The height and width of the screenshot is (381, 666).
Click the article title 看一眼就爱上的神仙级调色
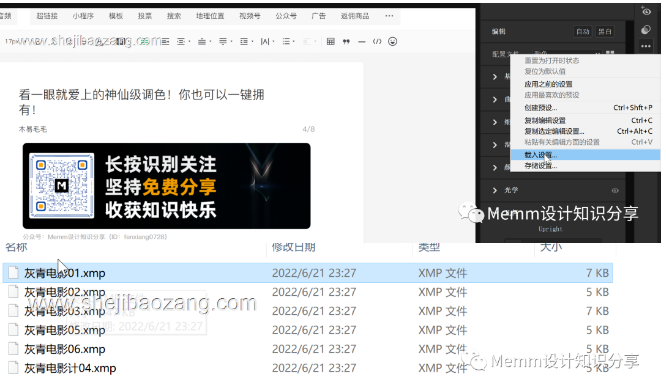[x=141, y=102]
